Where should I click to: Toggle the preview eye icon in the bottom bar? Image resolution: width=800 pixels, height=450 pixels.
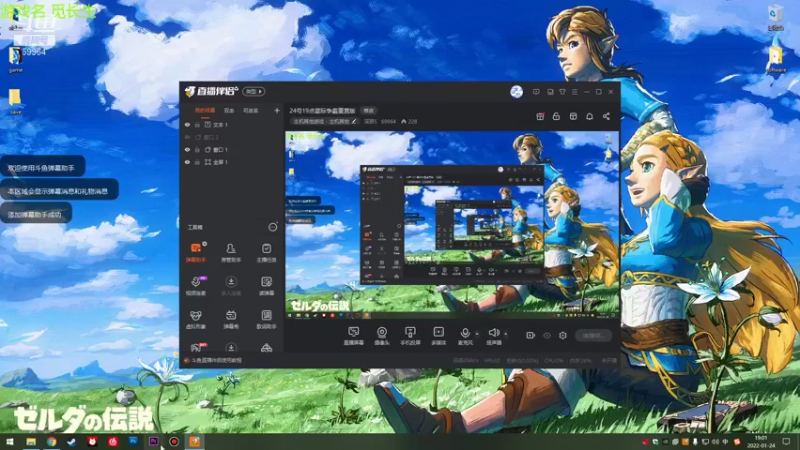[x=547, y=335]
